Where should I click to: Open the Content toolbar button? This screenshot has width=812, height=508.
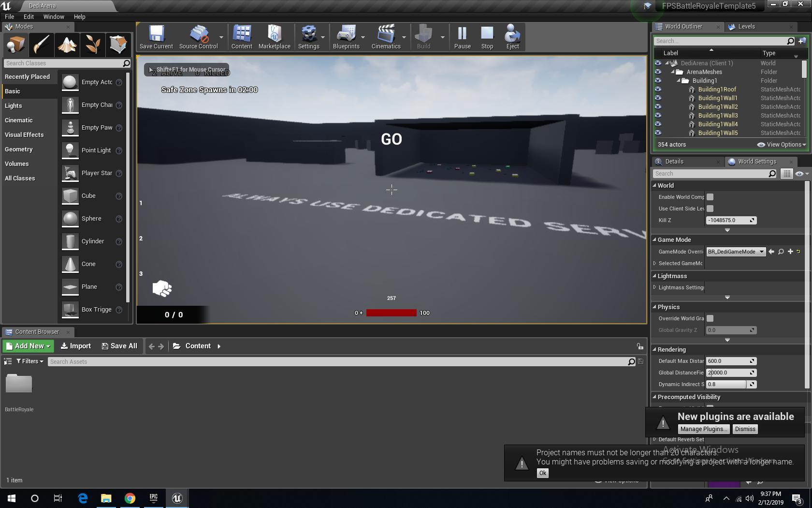[242, 37]
